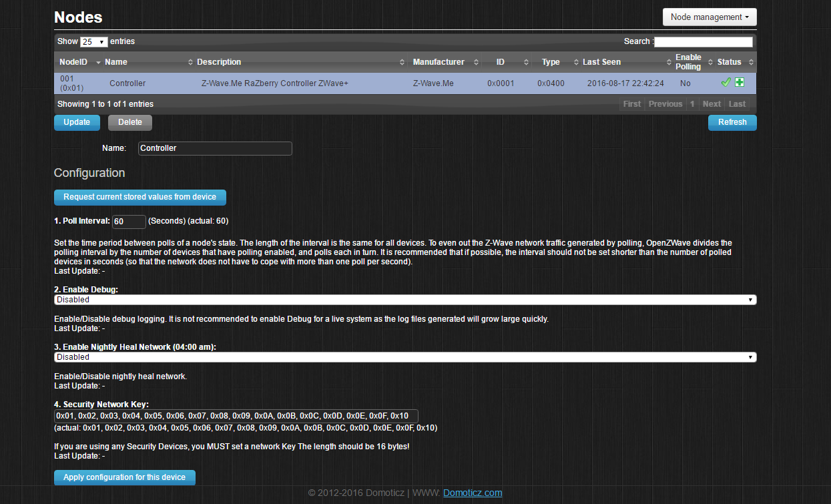This screenshot has height=504, width=831.
Task: Request current stored values from device
Action: pos(140,197)
